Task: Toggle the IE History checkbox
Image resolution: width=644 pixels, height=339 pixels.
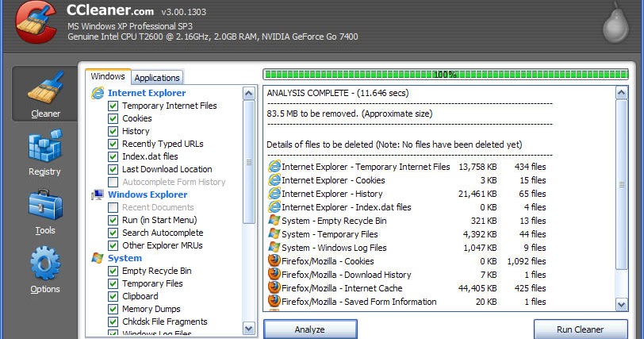Action: tap(113, 132)
